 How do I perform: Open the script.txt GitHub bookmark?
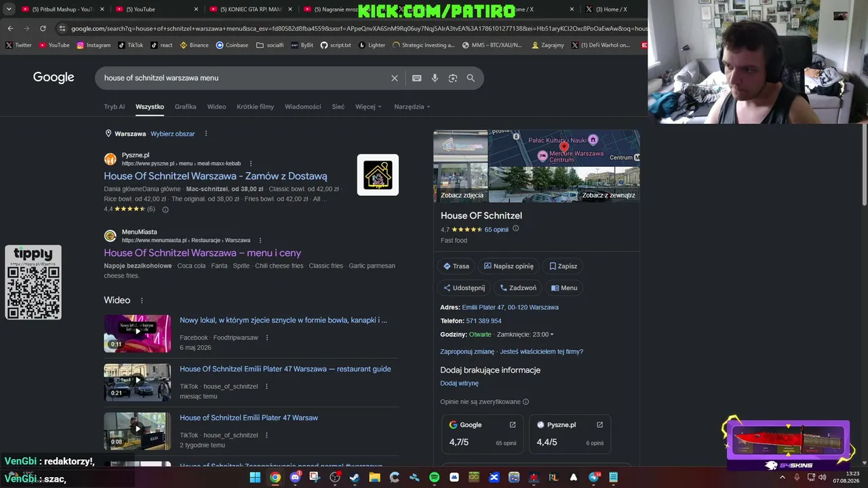pyautogui.click(x=336, y=45)
